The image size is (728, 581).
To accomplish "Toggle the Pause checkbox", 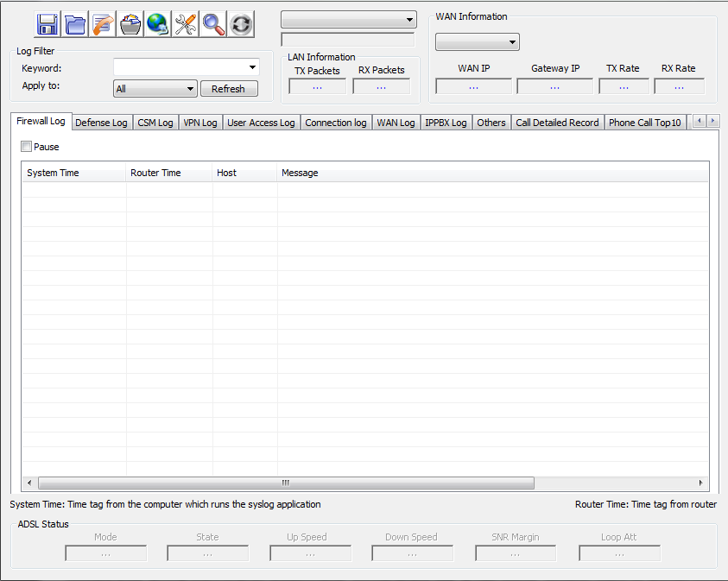I will [x=27, y=147].
